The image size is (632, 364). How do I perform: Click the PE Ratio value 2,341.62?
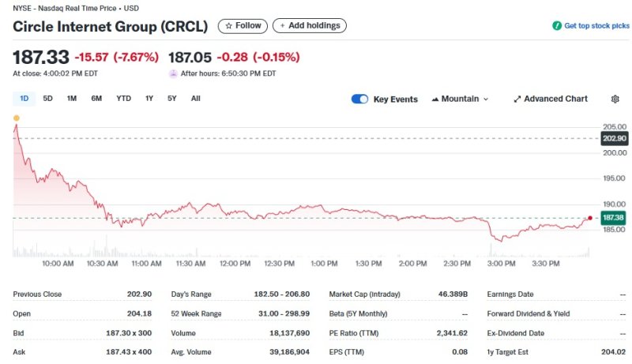[x=452, y=333]
